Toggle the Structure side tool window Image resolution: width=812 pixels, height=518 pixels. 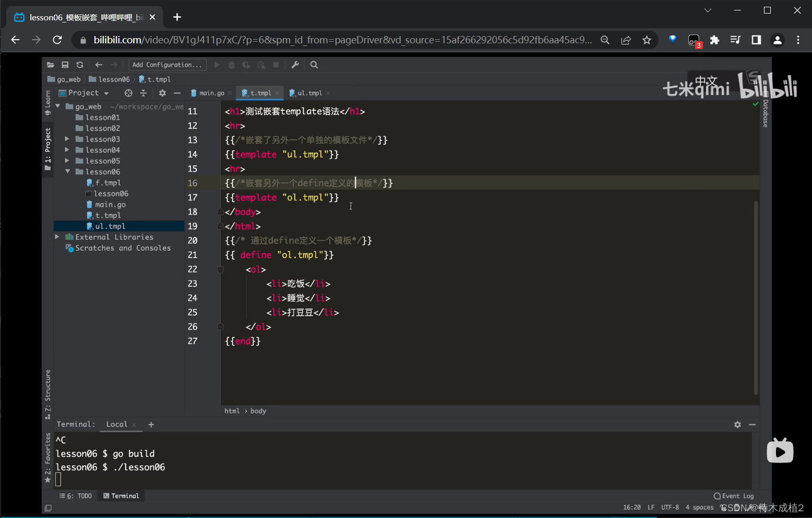48,393
